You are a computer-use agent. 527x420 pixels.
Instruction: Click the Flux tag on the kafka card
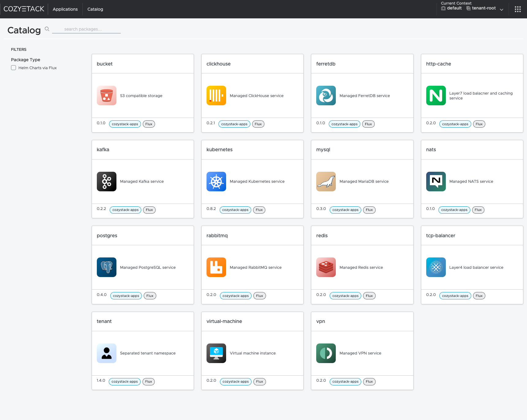click(x=149, y=210)
